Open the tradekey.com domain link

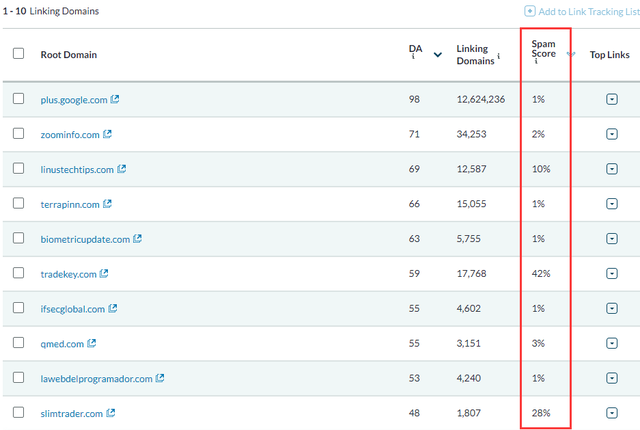[x=69, y=274]
